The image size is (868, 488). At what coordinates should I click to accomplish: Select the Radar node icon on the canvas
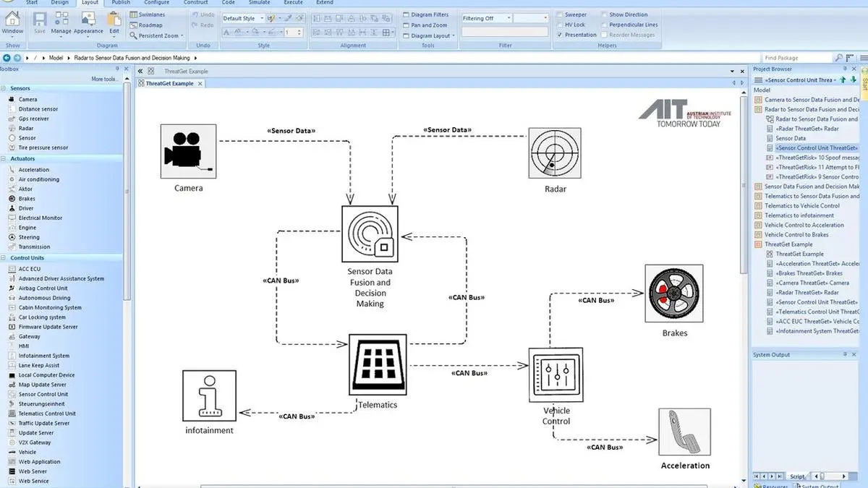click(554, 153)
